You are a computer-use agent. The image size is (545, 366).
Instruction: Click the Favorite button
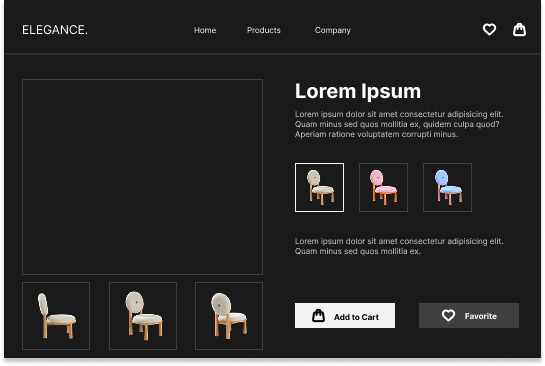click(469, 316)
